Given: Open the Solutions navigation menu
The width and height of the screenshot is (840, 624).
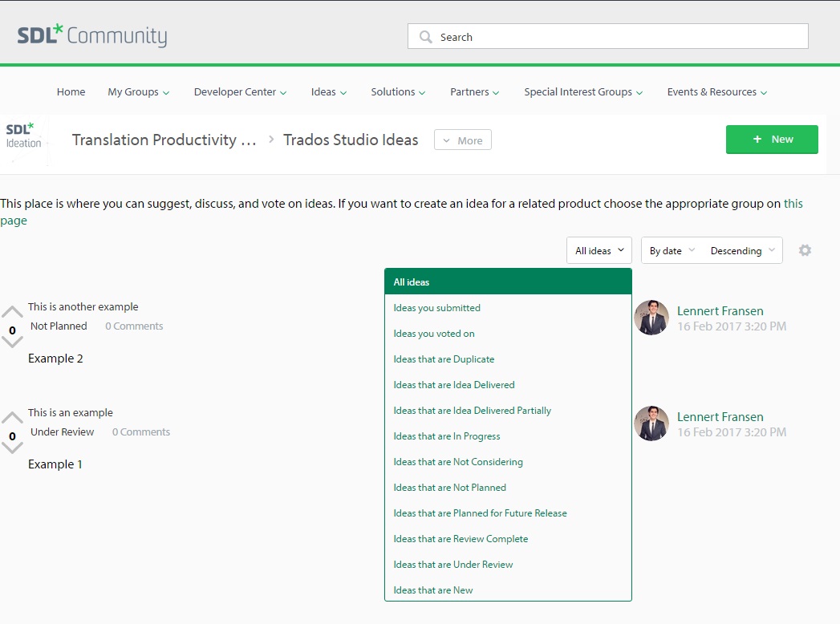Looking at the screenshot, I should (398, 91).
